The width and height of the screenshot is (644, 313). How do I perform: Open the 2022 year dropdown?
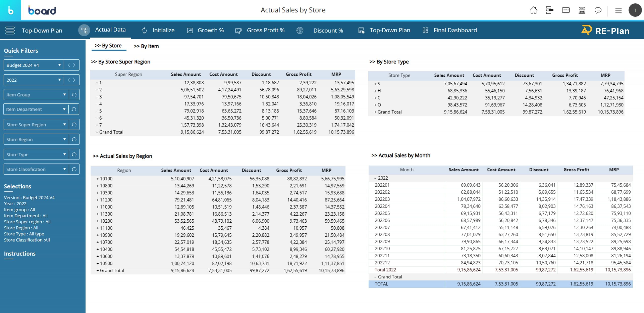[x=60, y=80]
